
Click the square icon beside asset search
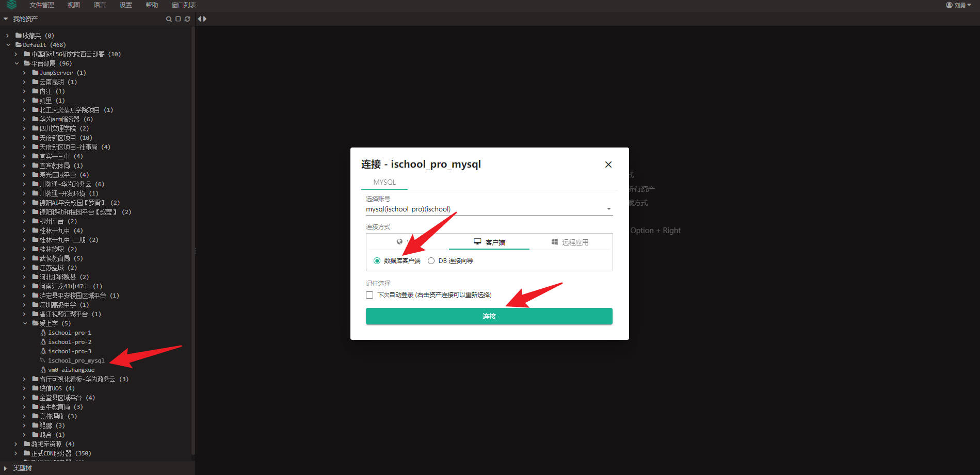(178, 19)
